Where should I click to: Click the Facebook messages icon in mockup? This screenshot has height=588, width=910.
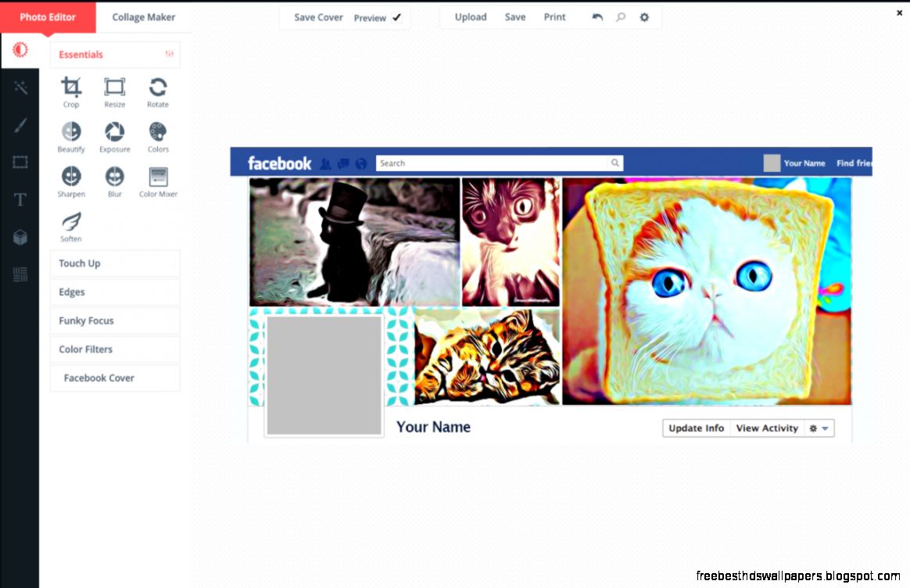tap(343, 164)
